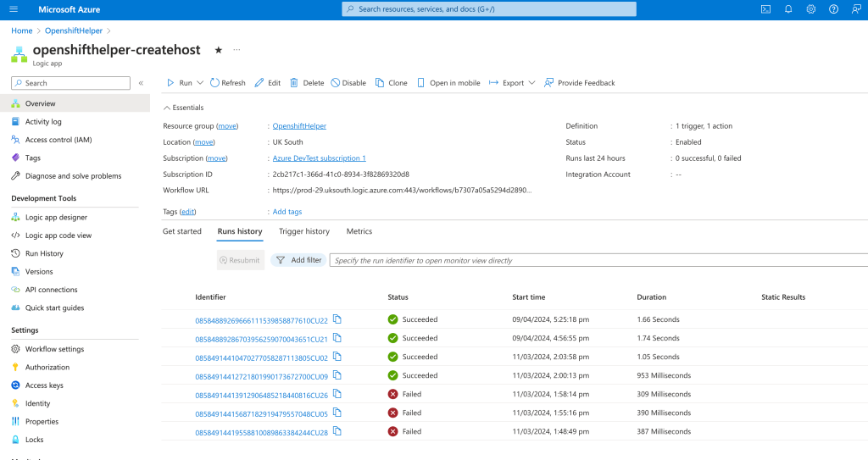Viewport: 868px width, 460px height.
Task: Open the more options ellipsis beside the title
Action: (237, 50)
